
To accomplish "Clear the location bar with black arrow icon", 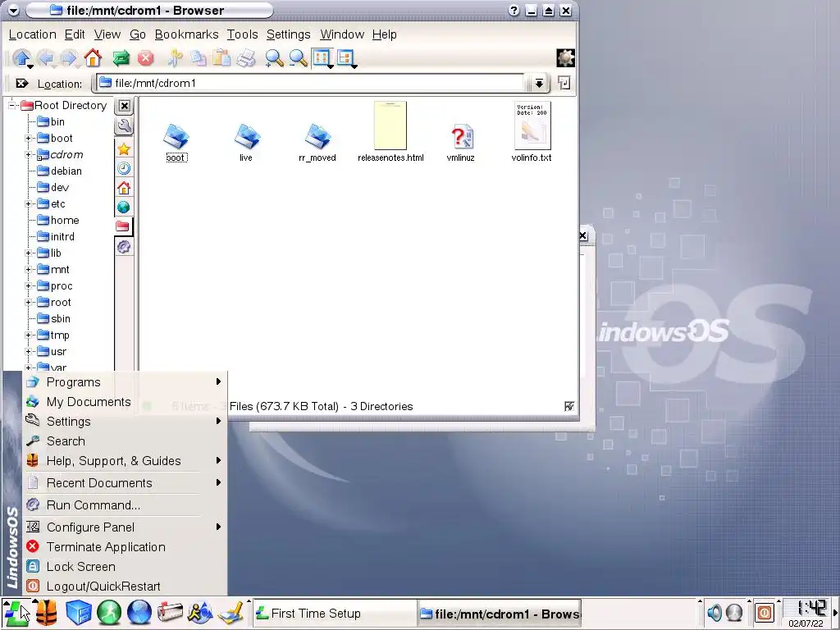I will pos(22,83).
